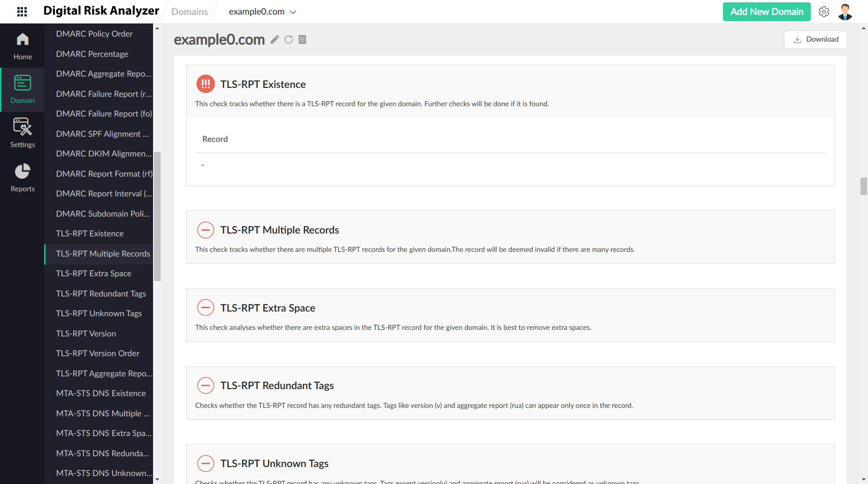Viewport: 868px width, 484px height.
Task: Open Settings via the gear icon
Action: coord(824,11)
